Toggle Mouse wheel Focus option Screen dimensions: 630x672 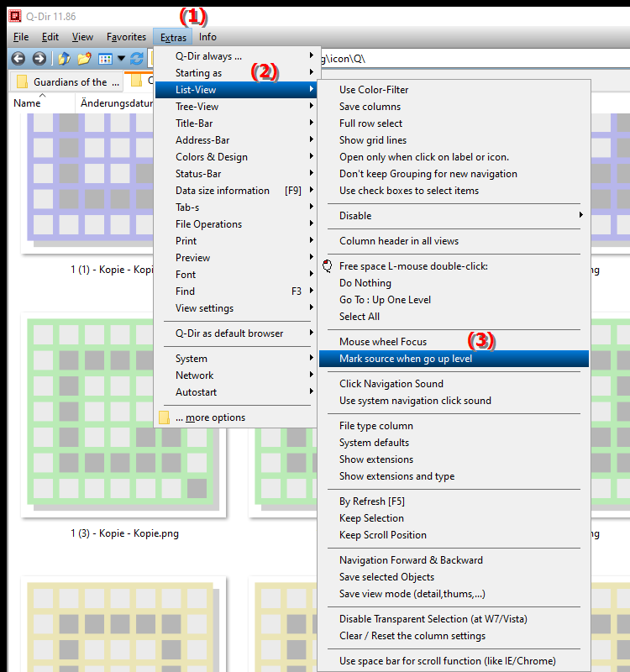coord(454,342)
